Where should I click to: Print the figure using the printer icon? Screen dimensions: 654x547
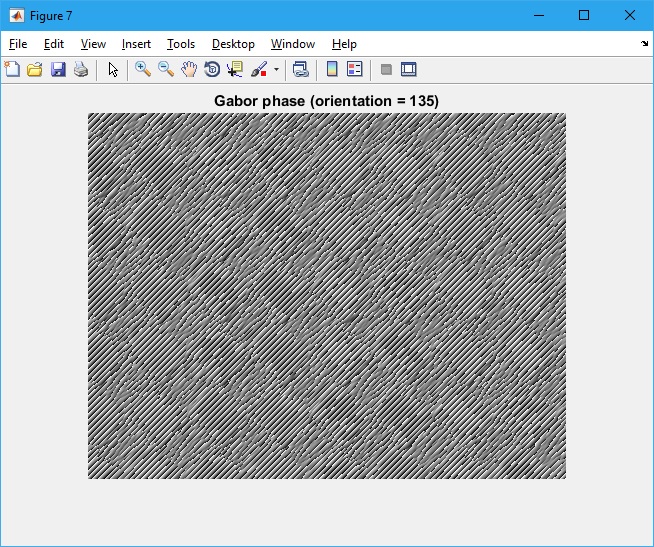pyautogui.click(x=81, y=69)
